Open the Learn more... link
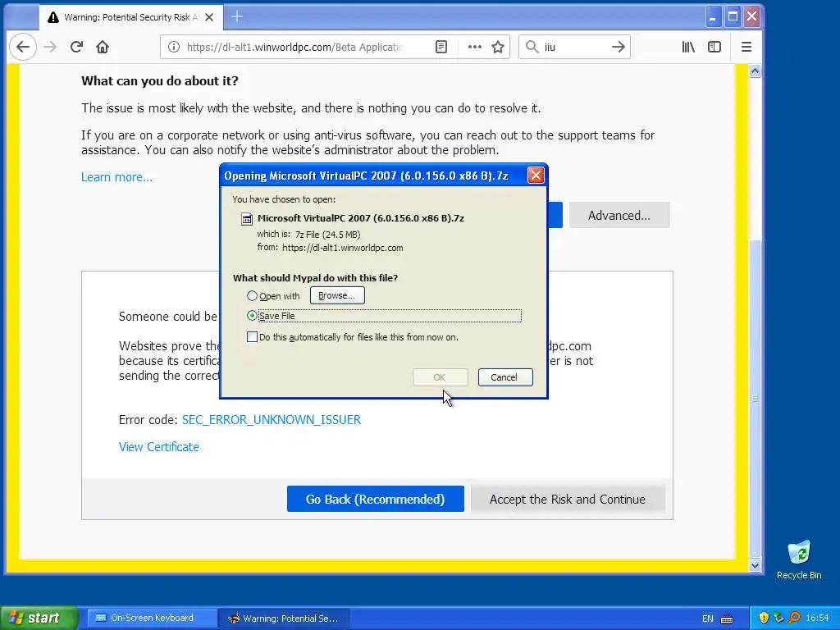840x630 pixels. pyautogui.click(x=116, y=177)
